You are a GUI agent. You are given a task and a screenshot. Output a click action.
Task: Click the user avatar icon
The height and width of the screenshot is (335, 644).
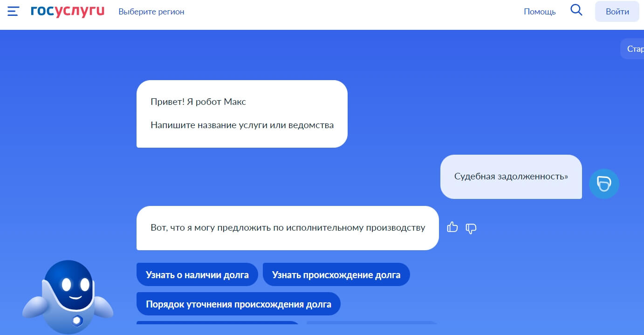coord(604,184)
